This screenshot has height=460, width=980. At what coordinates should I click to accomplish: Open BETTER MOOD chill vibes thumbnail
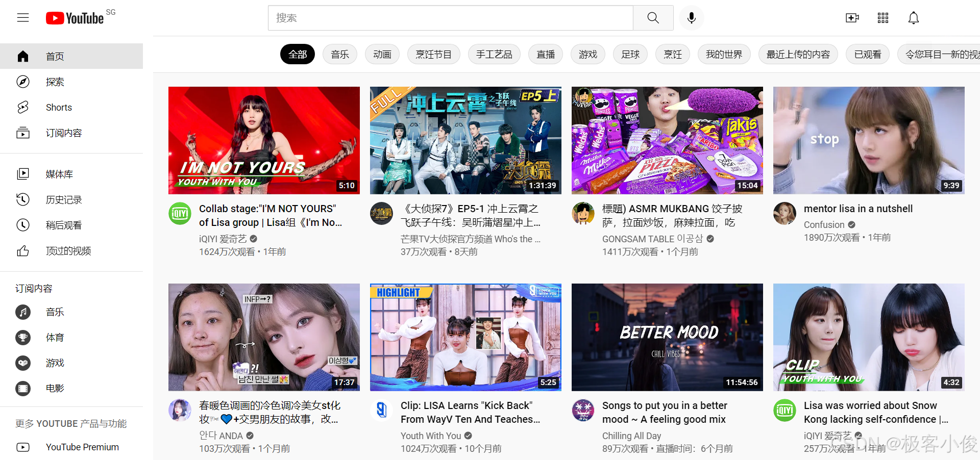667,337
